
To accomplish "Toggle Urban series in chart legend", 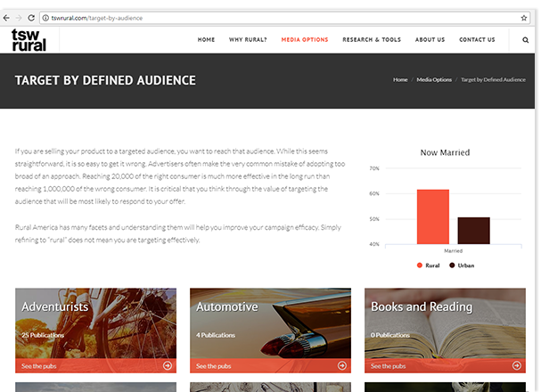I will click(x=462, y=265).
